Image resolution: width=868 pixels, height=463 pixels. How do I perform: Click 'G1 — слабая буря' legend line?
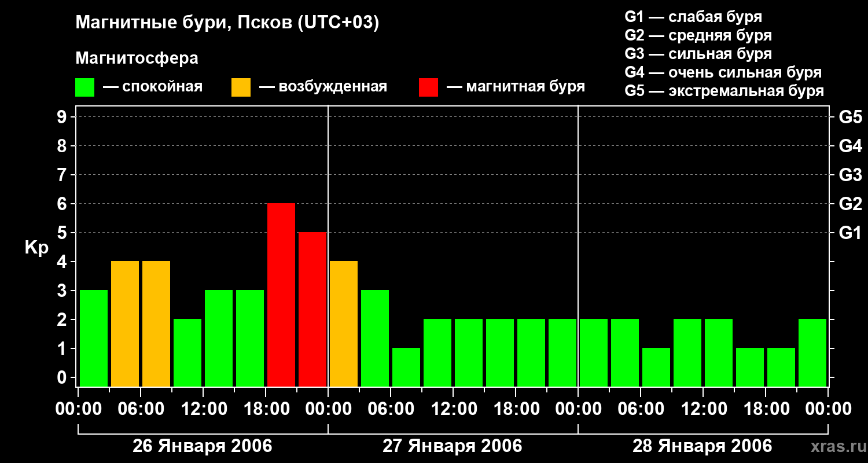pyautogui.click(x=693, y=17)
